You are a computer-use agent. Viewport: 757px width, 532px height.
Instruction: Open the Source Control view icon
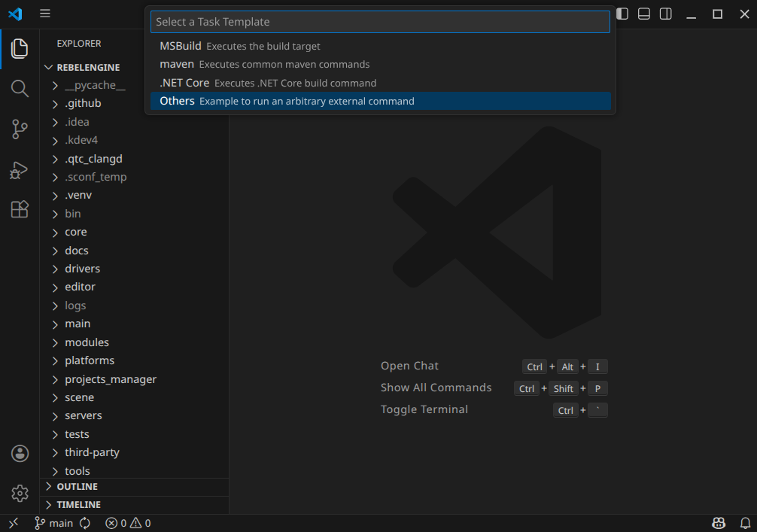[x=20, y=129]
